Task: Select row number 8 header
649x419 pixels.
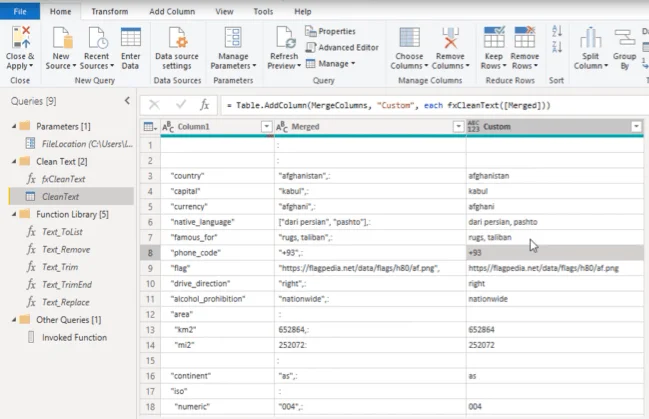Action: click(x=150, y=253)
